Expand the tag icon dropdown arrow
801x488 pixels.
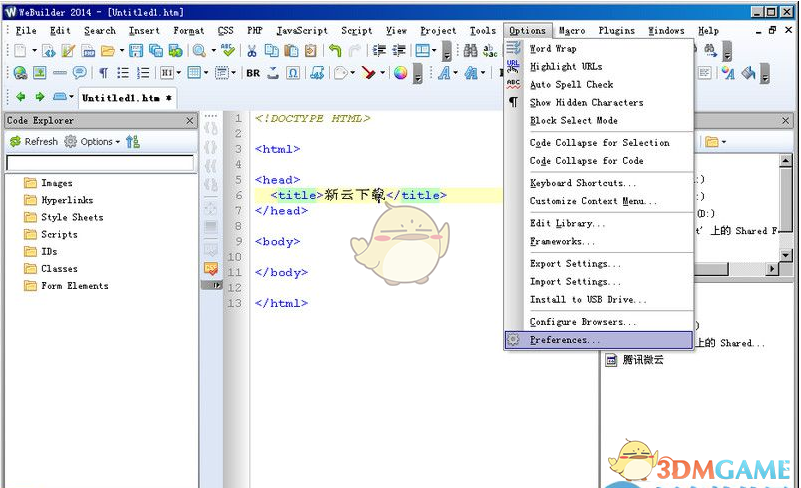(352, 73)
